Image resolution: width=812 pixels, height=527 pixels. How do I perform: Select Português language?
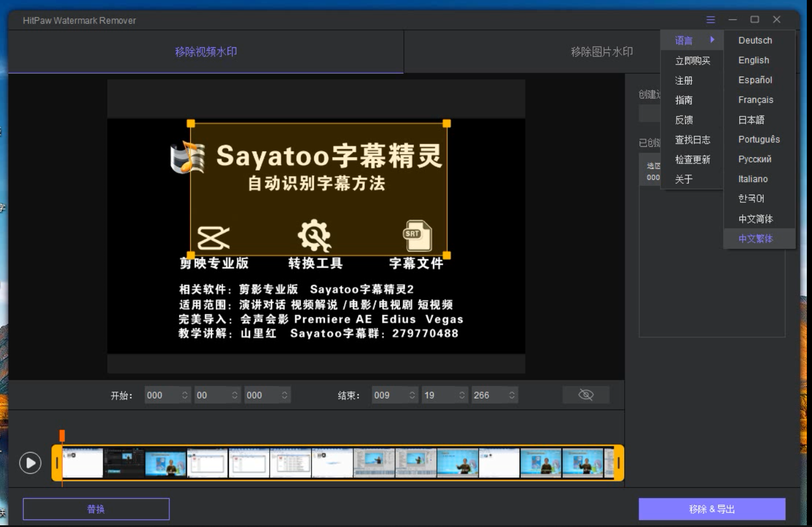pyautogui.click(x=760, y=139)
